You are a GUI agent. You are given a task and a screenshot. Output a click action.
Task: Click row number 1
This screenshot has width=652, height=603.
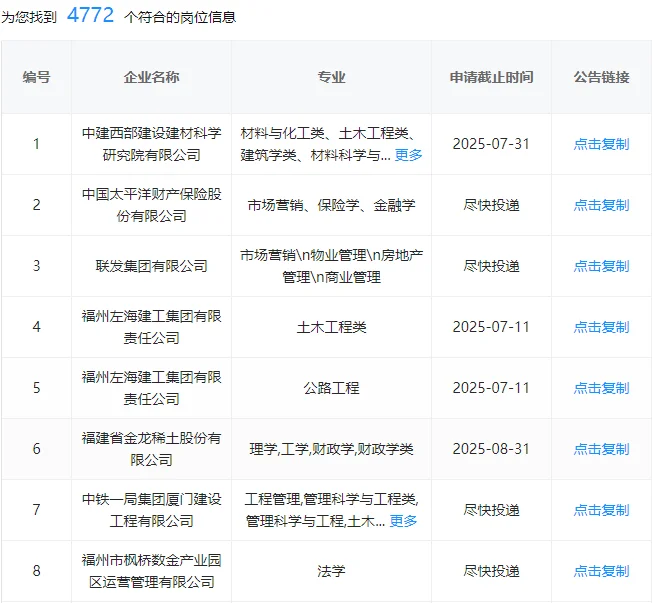point(37,144)
